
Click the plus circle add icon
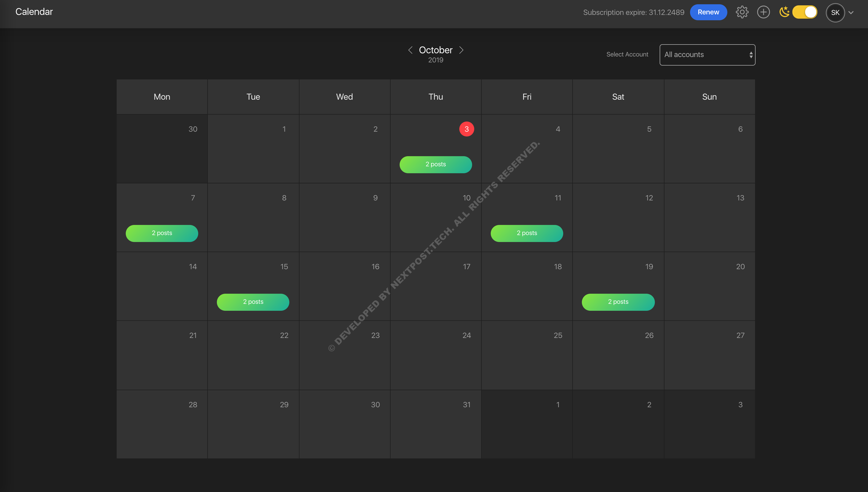click(x=763, y=12)
